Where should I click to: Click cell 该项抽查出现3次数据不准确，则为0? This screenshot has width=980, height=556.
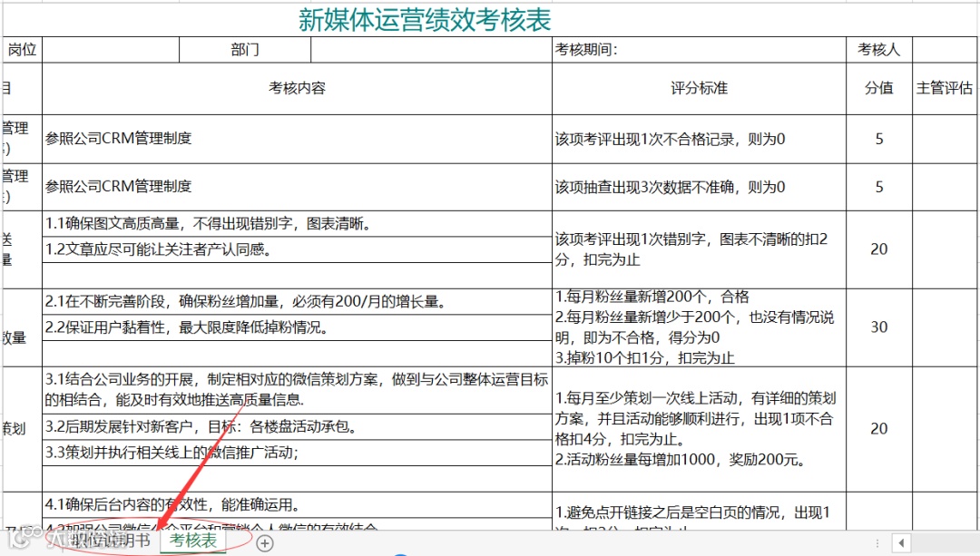click(x=699, y=187)
